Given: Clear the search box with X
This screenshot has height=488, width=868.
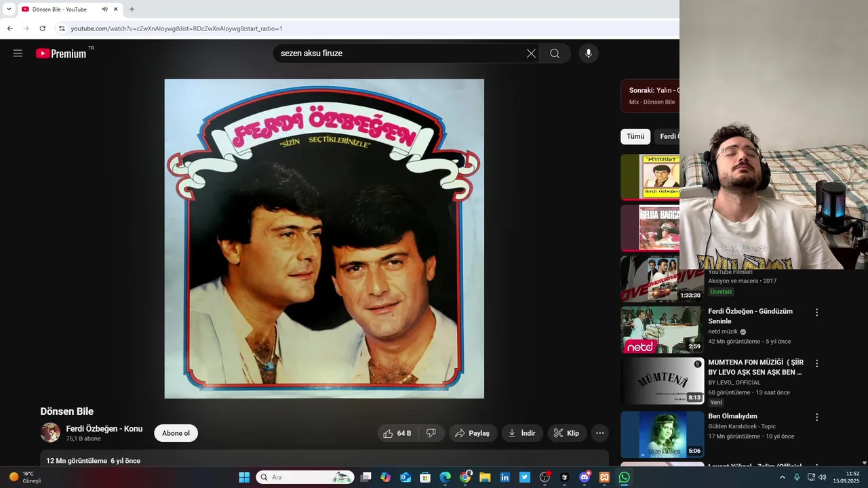Looking at the screenshot, I should (x=531, y=54).
